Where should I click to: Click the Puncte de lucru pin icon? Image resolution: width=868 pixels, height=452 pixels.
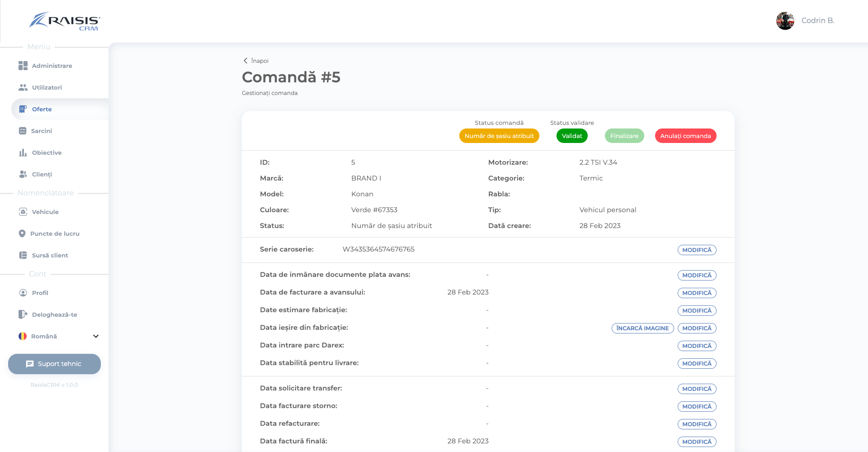click(22, 233)
